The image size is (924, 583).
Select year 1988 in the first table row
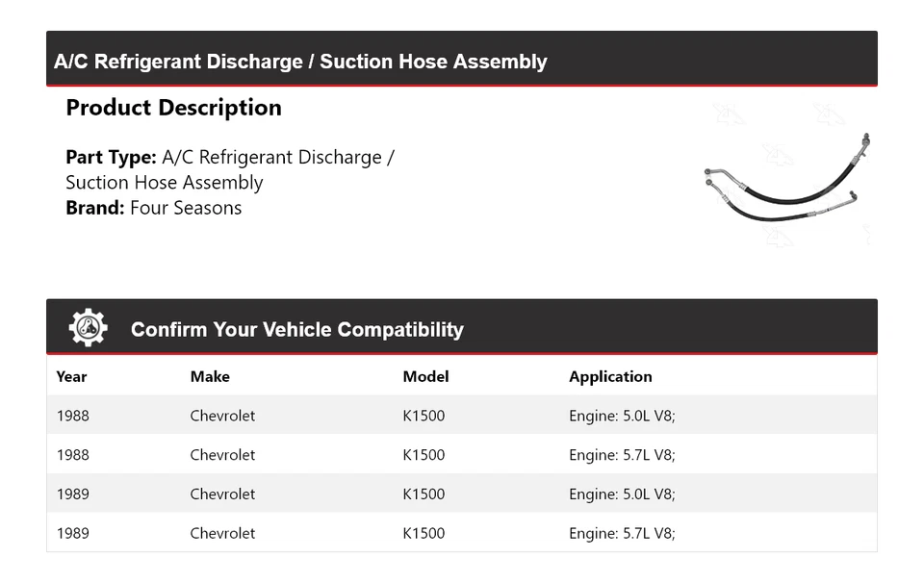click(73, 416)
